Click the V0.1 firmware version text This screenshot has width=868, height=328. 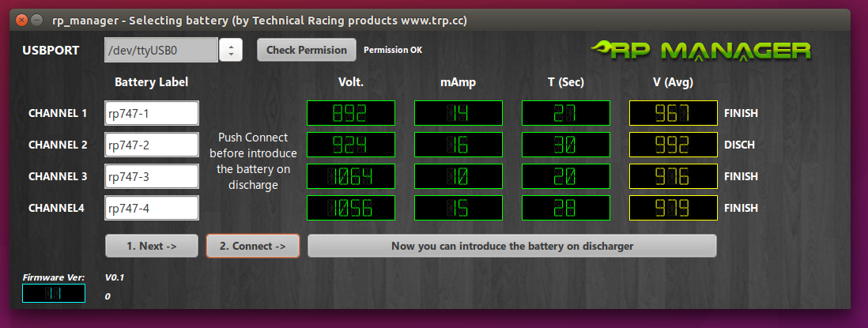click(x=115, y=277)
